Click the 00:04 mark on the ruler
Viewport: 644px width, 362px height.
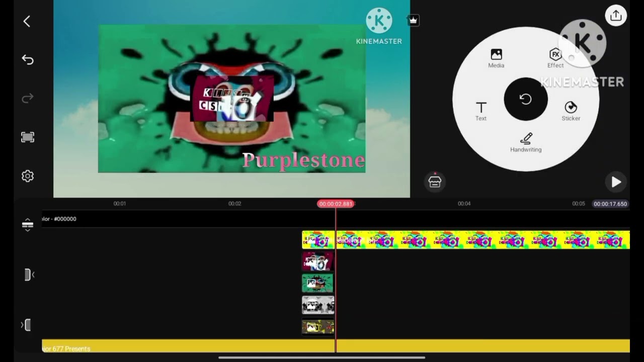pos(464,204)
